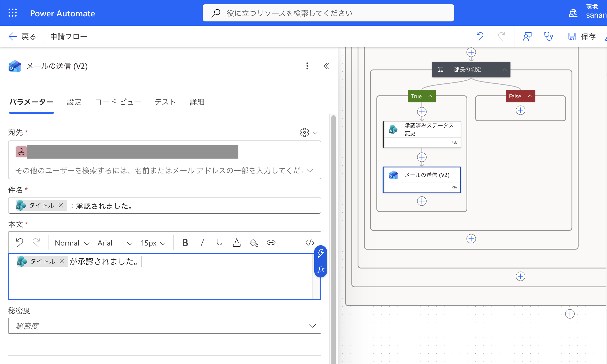Add action between status change and mail
The width and height of the screenshot is (607, 364).
pos(422,157)
